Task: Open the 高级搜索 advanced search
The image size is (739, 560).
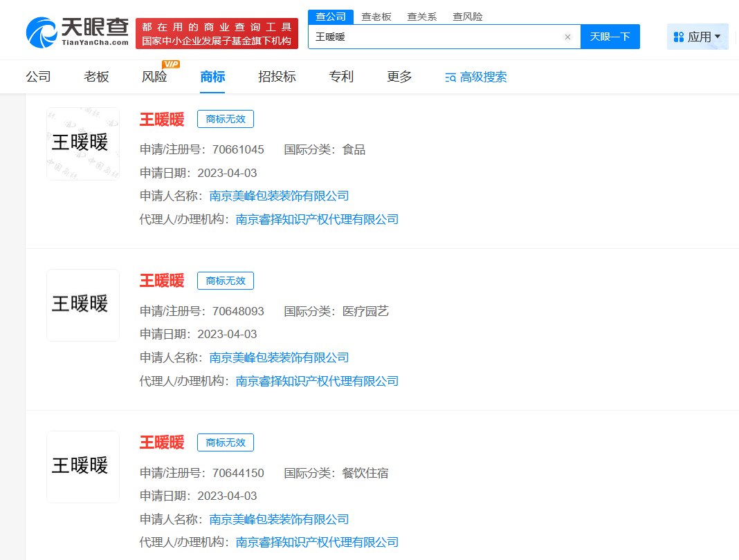Action: tap(476, 77)
